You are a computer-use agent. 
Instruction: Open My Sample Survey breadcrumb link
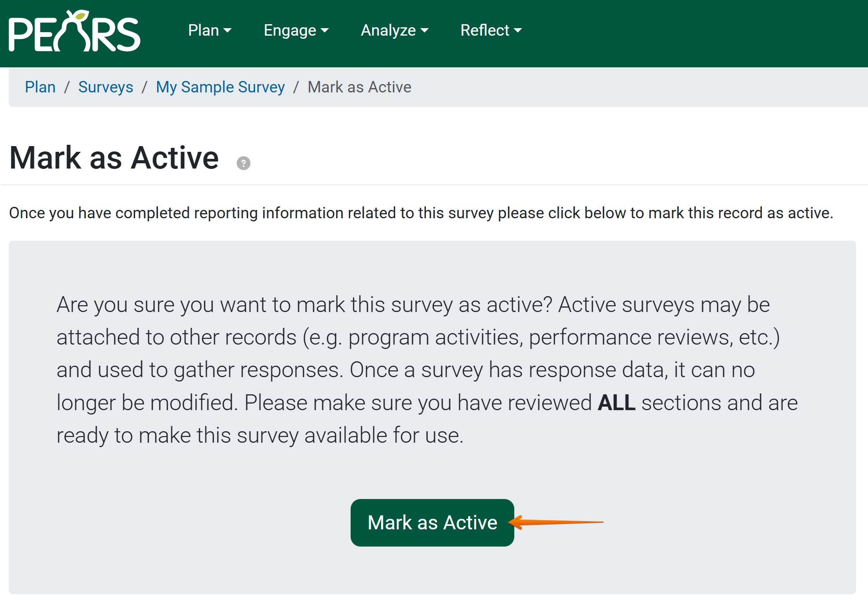220,87
